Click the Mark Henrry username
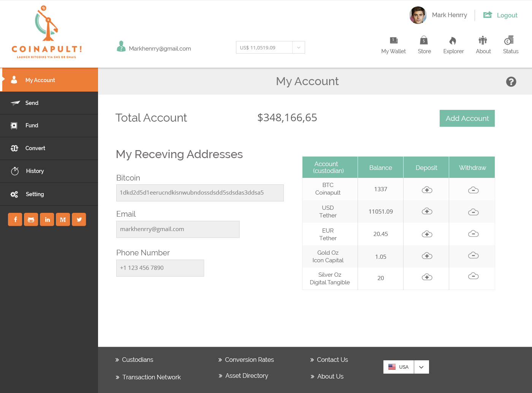Screen dimensions: 532x393 coord(450,15)
